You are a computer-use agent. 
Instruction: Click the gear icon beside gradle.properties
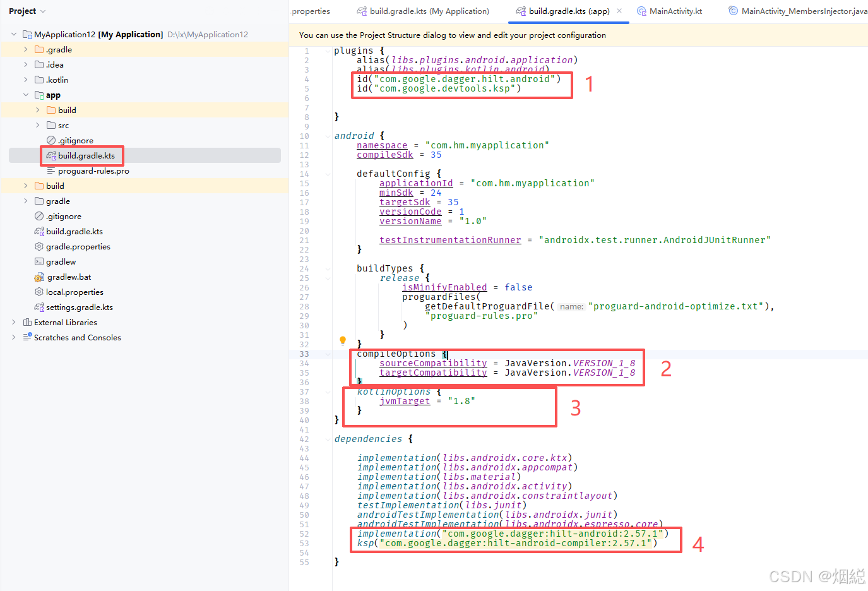tap(40, 246)
